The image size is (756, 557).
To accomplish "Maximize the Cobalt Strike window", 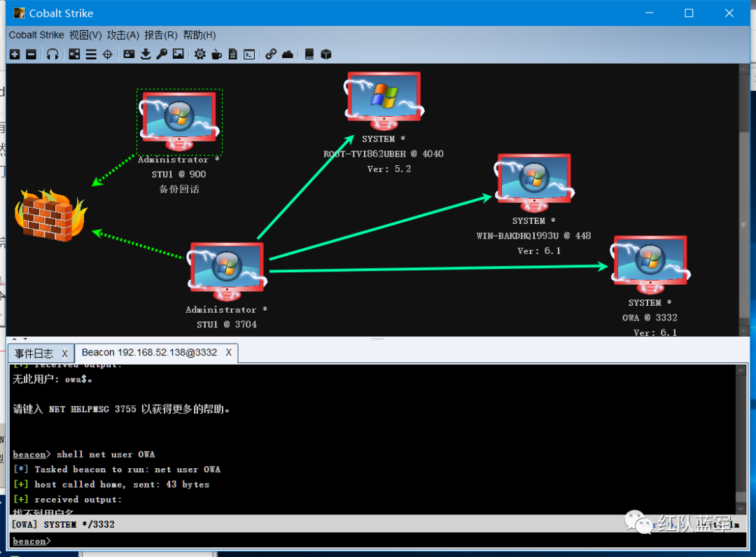I will point(689,13).
